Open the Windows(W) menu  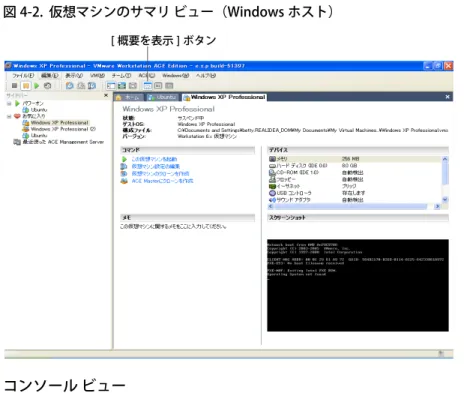click(x=176, y=76)
